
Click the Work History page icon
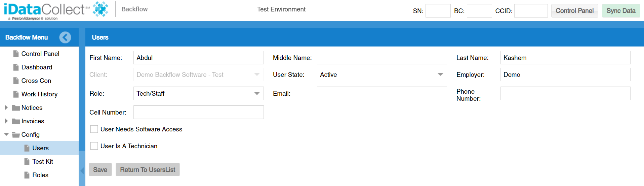(x=16, y=94)
